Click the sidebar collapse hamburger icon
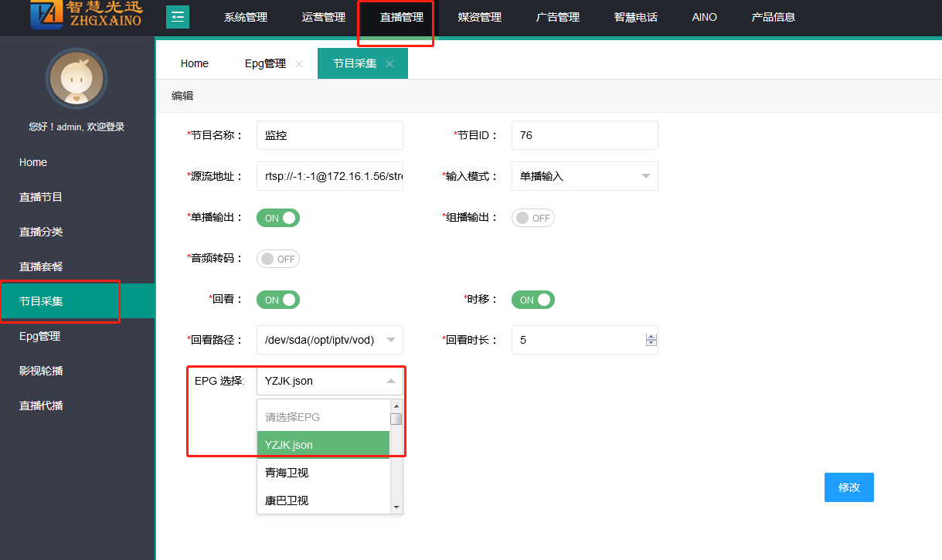This screenshot has width=942, height=560. pos(178,16)
